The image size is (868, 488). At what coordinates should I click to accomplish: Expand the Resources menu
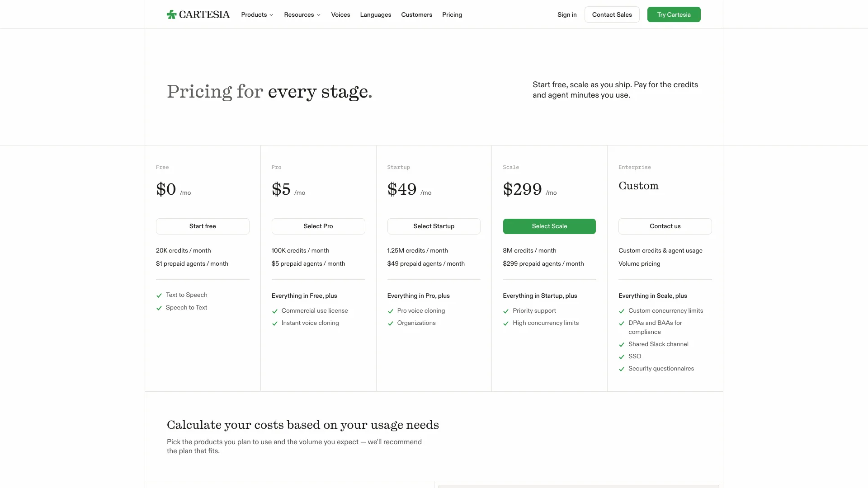[x=302, y=14]
